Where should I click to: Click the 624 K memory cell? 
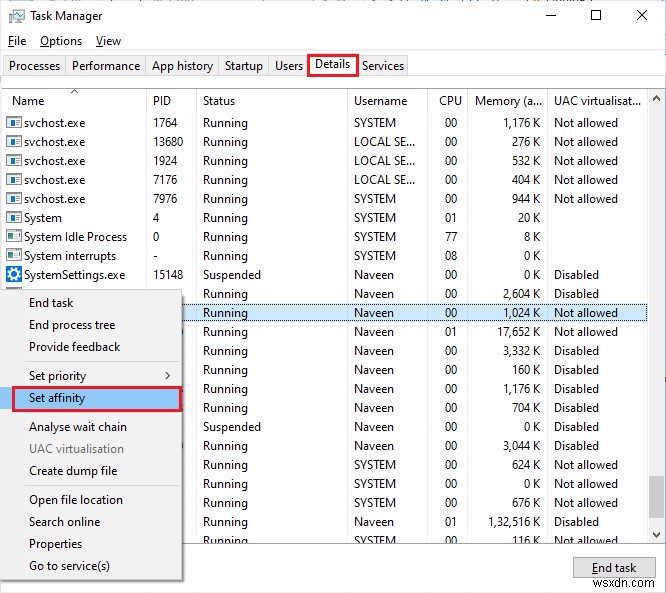point(526,465)
